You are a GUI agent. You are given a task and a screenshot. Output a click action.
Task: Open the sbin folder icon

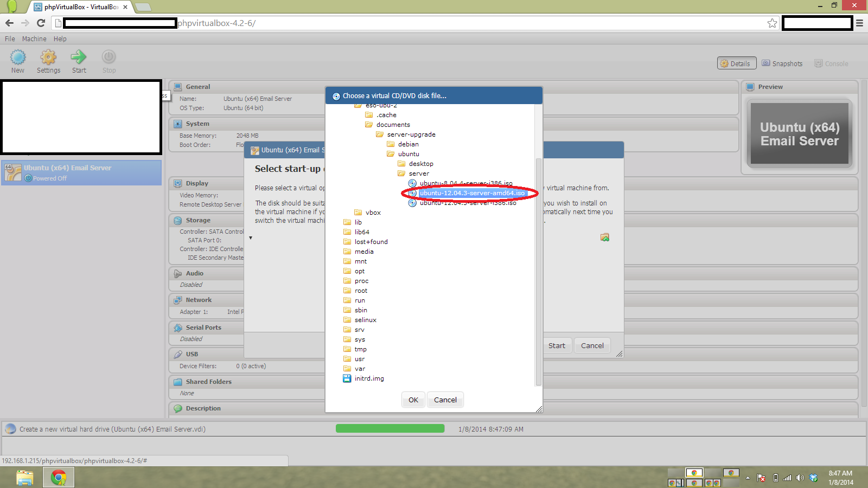(347, 310)
